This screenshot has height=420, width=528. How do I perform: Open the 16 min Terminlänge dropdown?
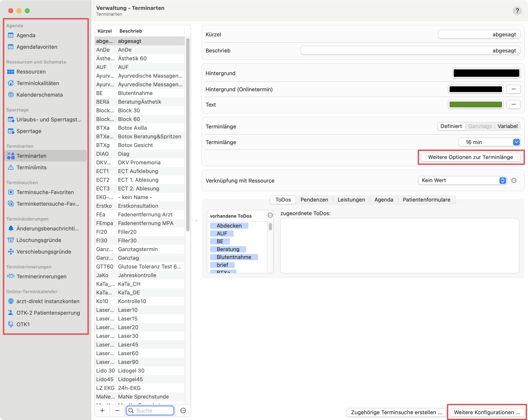tap(489, 142)
